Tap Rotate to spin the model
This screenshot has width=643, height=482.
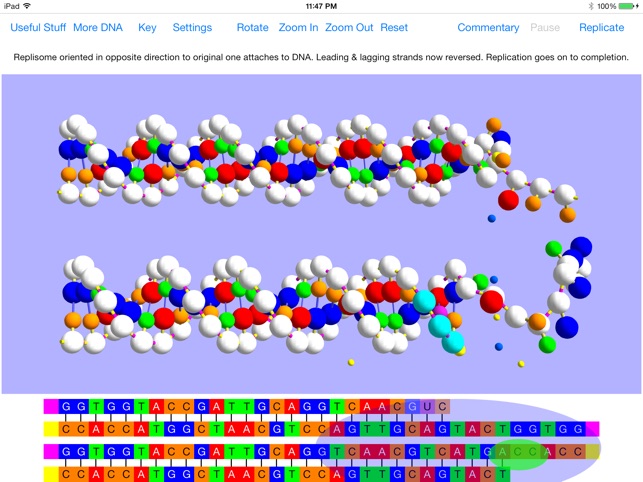click(253, 27)
